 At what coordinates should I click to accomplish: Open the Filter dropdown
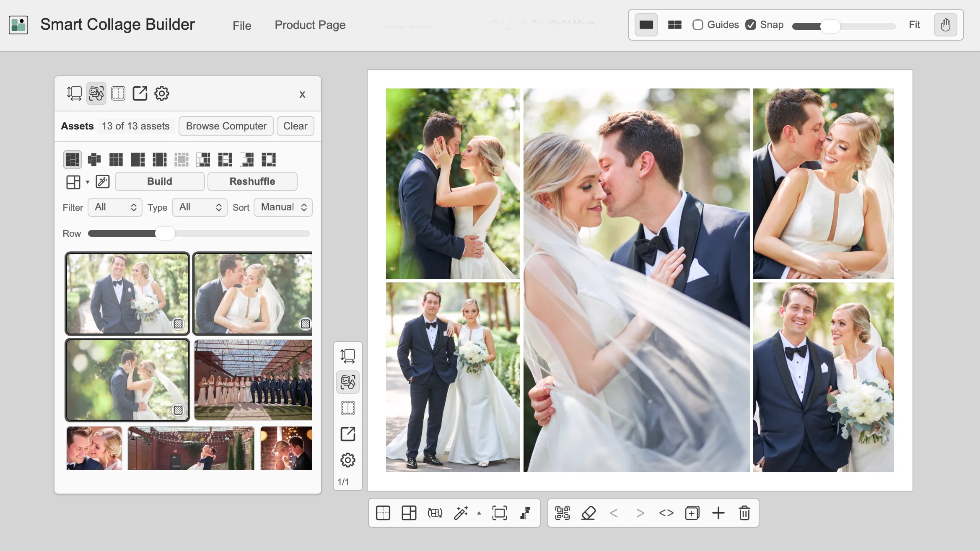pos(115,207)
